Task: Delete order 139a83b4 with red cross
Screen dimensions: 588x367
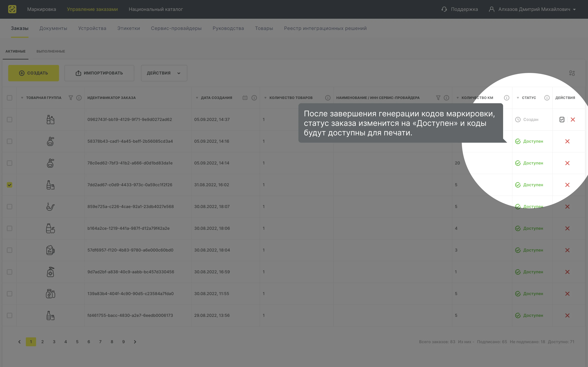Action: pyautogui.click(x=567, y=294)
